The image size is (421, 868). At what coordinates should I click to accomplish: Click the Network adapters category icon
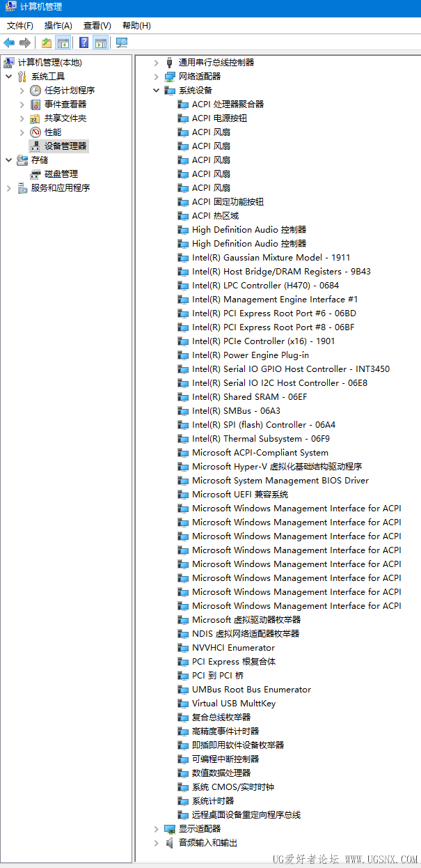coord(170,77)
